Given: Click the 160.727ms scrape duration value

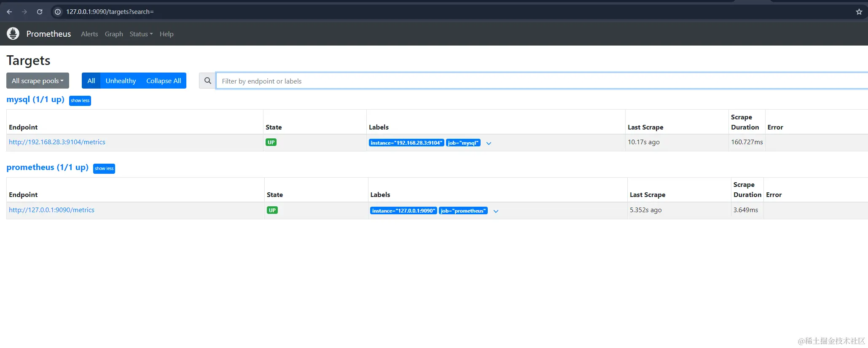Looking at the screenshot, I should click(x=747, y=142).
